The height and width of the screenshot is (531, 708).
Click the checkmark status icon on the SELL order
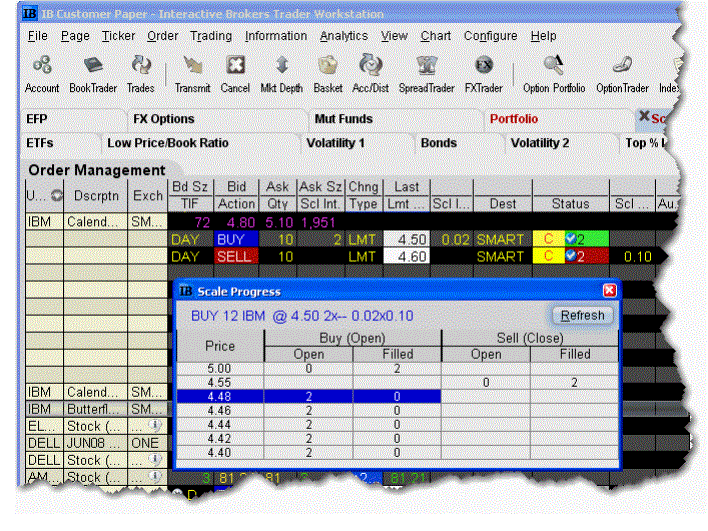point(571,256)
